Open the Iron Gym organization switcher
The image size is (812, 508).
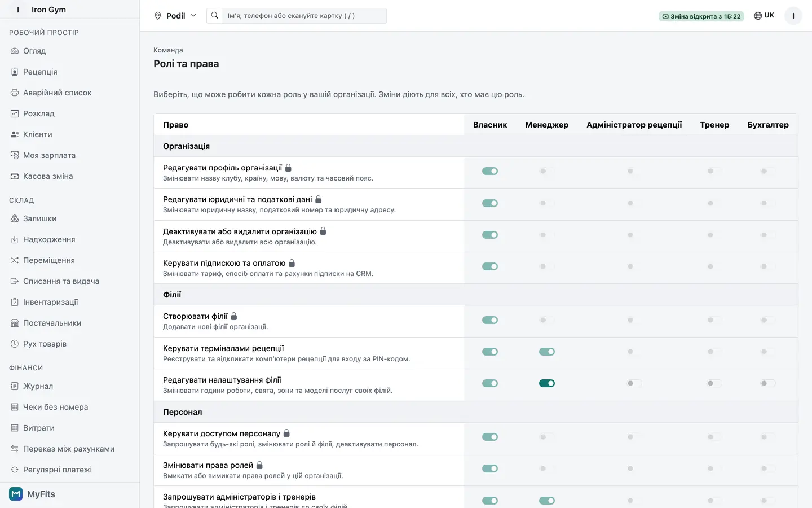[42, 10]
